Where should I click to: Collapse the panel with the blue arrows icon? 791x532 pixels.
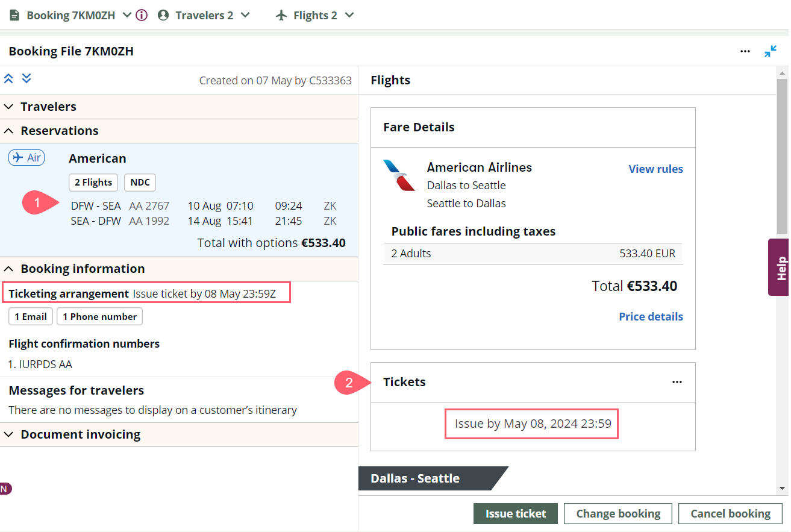tap(771, 51)
